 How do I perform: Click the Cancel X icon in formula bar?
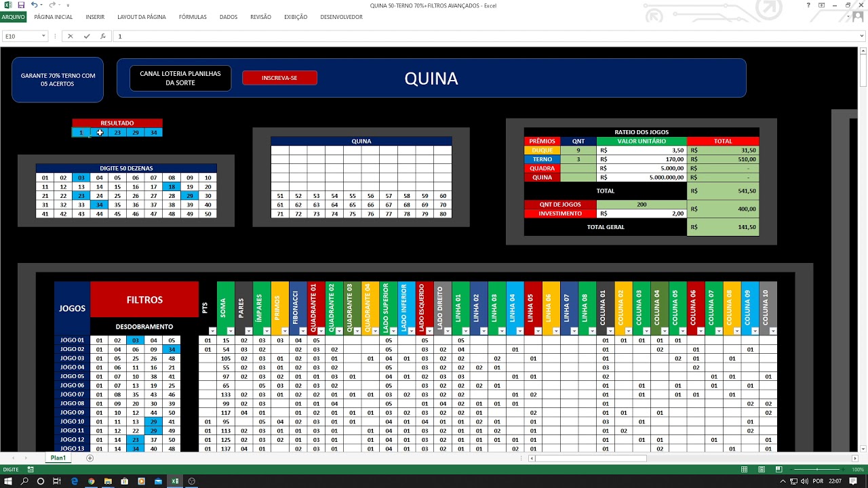pyautogui.click(x=70, y=36)
